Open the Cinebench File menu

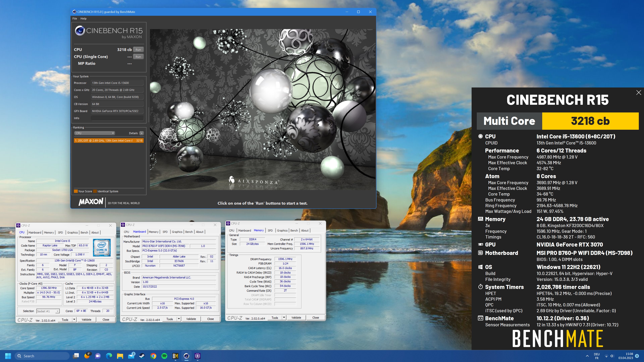click(74, 18)
